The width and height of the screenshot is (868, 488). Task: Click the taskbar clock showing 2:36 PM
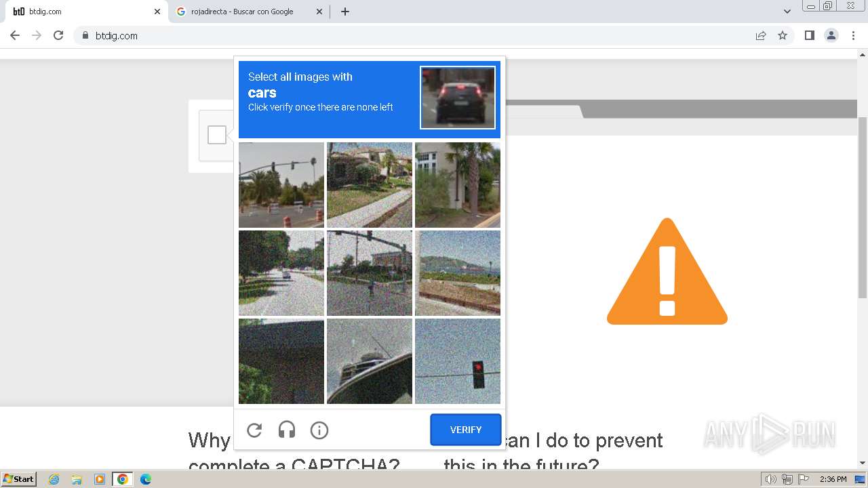point(833,479)
